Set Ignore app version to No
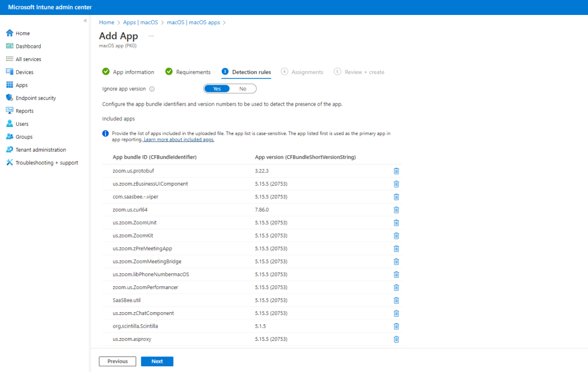Screen dimensions: 588x372 243,89
